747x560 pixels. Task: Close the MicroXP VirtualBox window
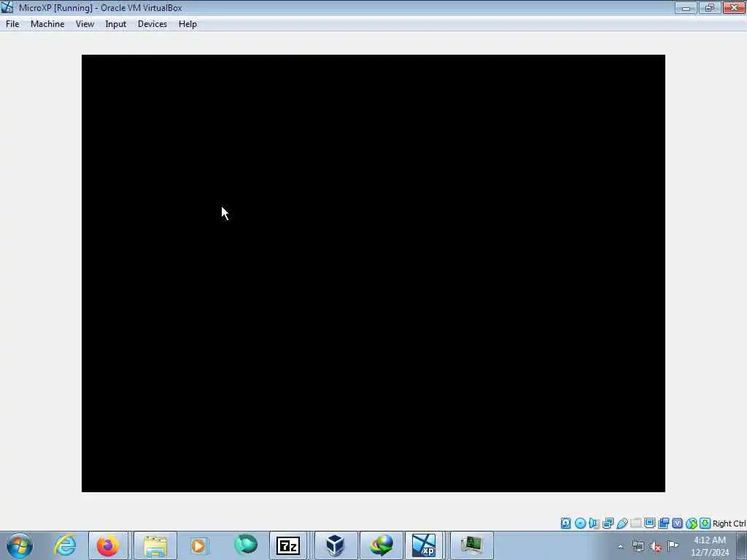[734, 7]
